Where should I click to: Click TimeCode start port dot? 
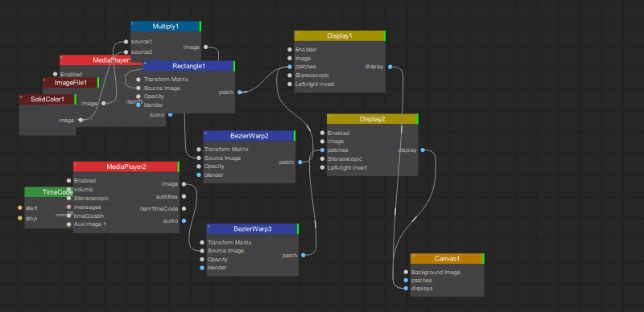[19, 207]
